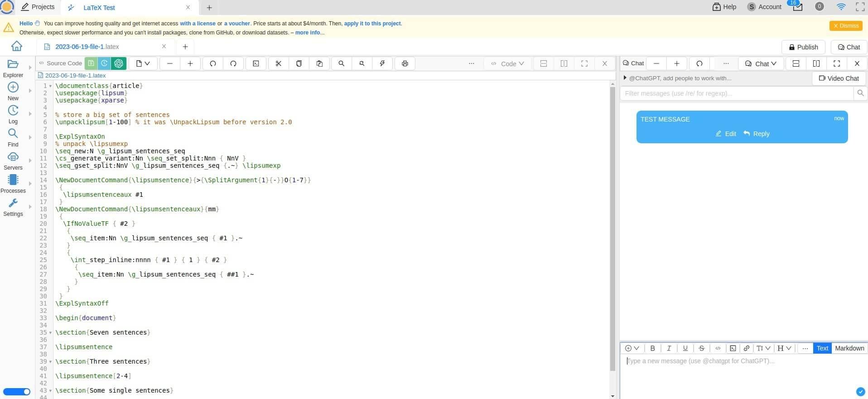The height and width of the screenshot is (399, 868).
Task: Open the Servers sidebar panel
Action: tap(13, 161)
